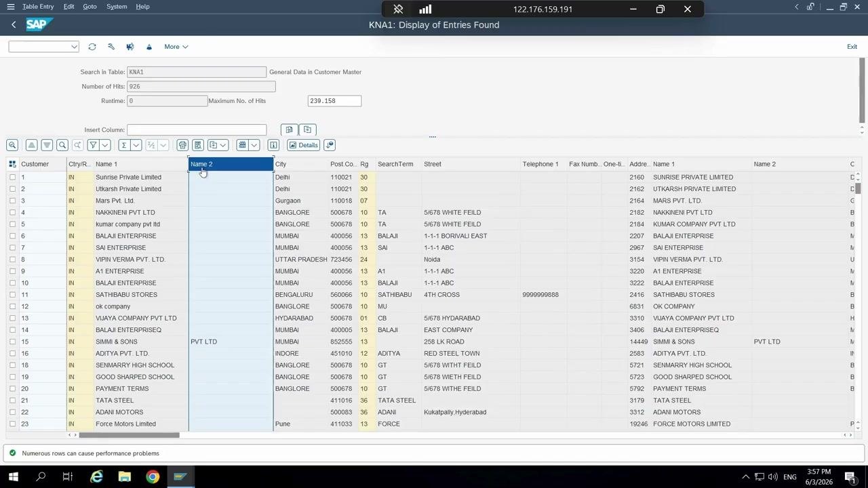This screenshot has width=868, height=488.
Task: Expand the More menu
Action: point(176,47)
